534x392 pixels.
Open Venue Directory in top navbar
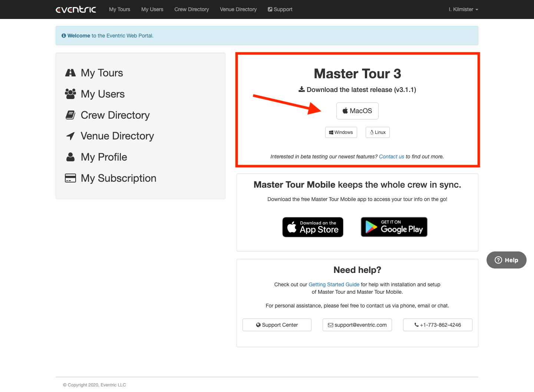click(x=238, y=9)
